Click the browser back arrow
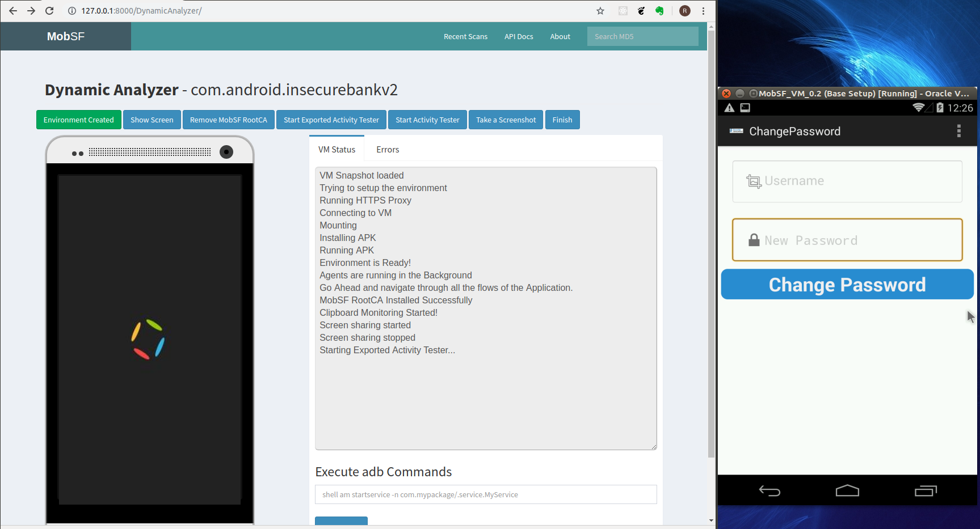 tap(12, 11)
